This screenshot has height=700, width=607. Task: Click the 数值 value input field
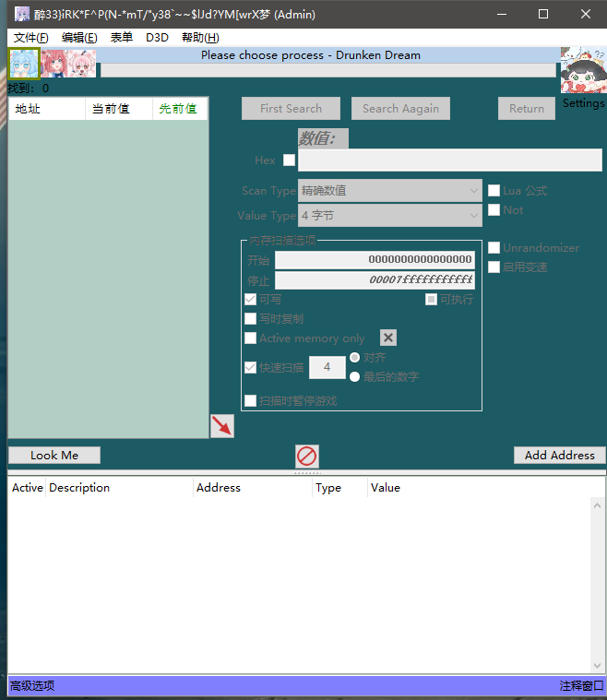(449, 160)
